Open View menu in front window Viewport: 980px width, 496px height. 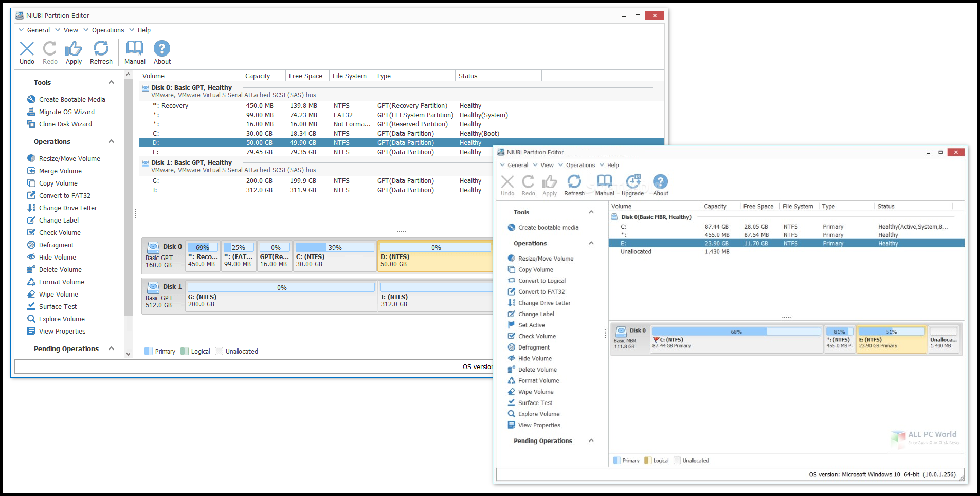coord(547,166)
